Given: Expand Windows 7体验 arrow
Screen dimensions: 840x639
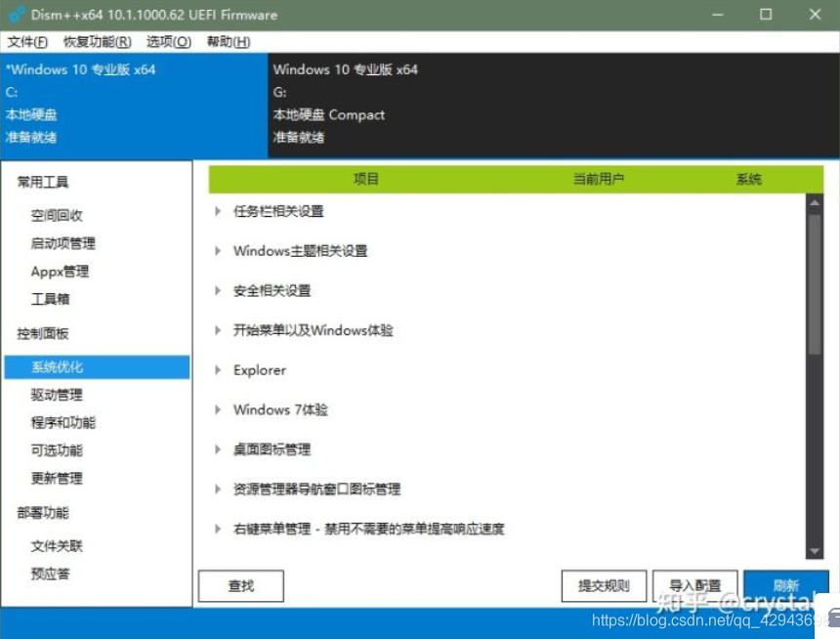Looking at the screenshot, I should 218,409.
